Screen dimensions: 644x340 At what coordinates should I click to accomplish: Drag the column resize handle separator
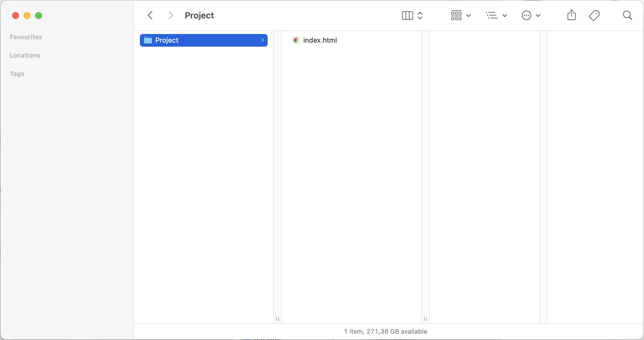coord(277,319)
